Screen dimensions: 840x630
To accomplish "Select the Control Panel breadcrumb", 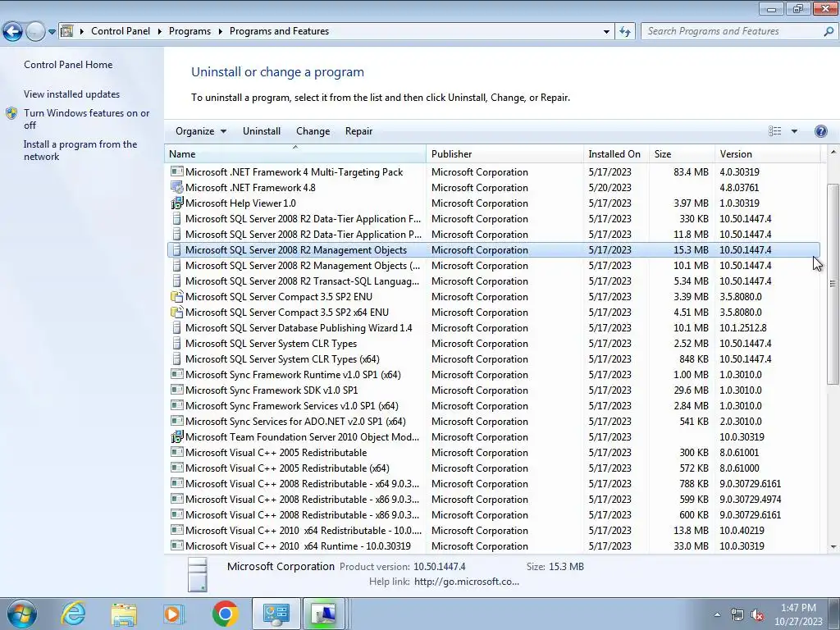I will pyautogui.click(x=121, y=31).
